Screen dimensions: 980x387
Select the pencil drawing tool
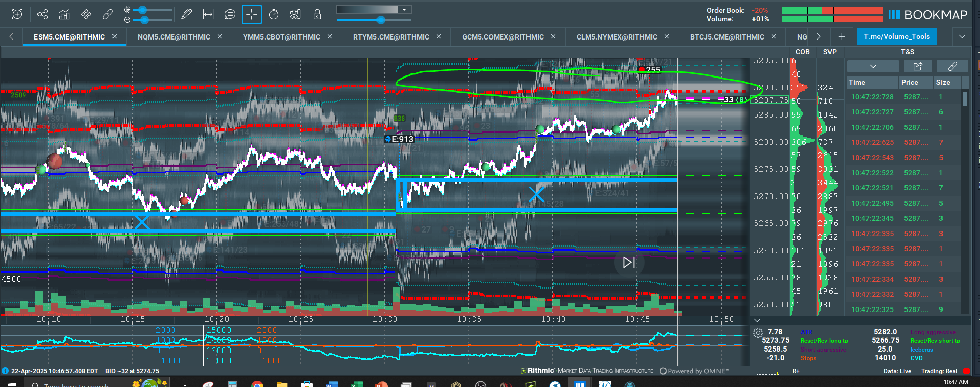186,14
